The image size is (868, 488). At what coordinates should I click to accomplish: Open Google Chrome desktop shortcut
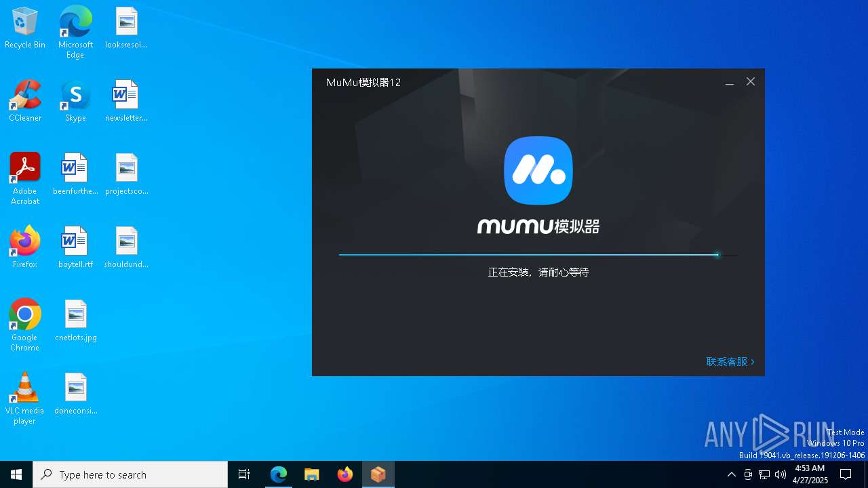25,325
